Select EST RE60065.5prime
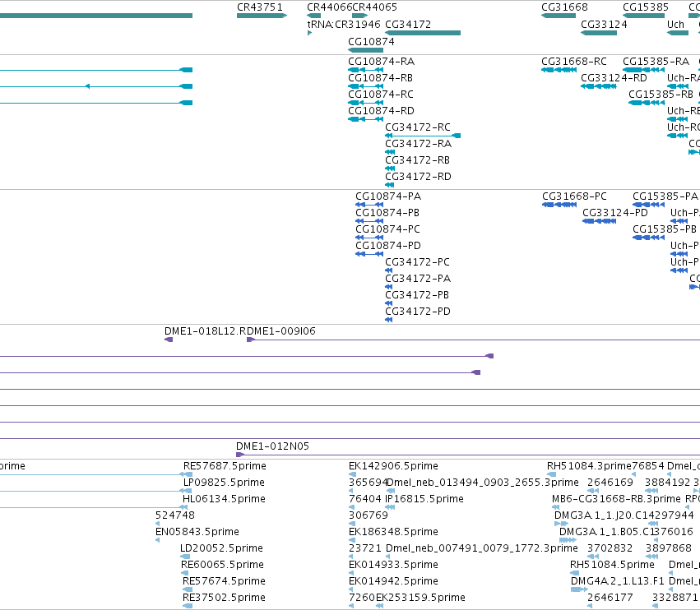The image size is (700, 610). tap(222, 565)
